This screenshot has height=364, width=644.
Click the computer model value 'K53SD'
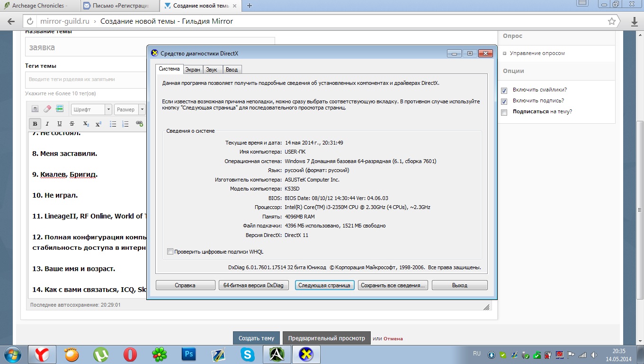[x=292, y=189]
